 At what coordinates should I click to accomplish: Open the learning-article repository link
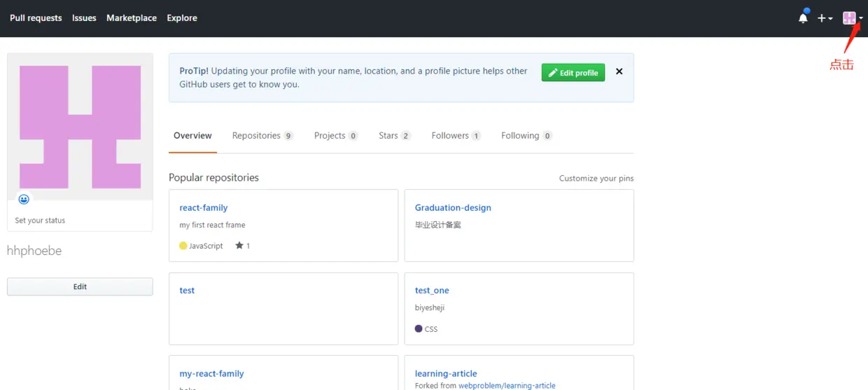tap(446, 374)
